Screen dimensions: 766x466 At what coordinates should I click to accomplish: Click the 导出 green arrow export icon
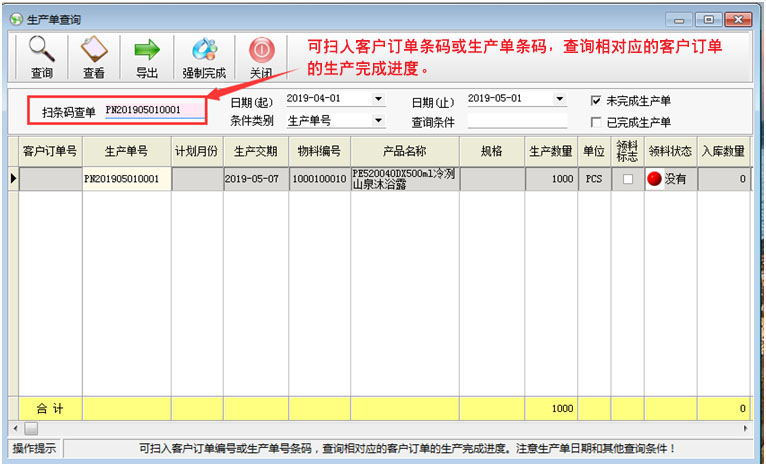[147, 49]
